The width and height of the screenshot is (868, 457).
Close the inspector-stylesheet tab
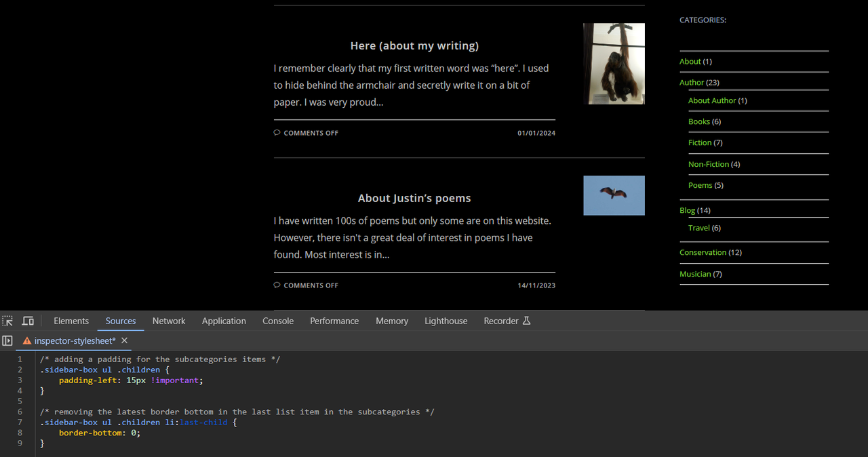tap(124, 340)
